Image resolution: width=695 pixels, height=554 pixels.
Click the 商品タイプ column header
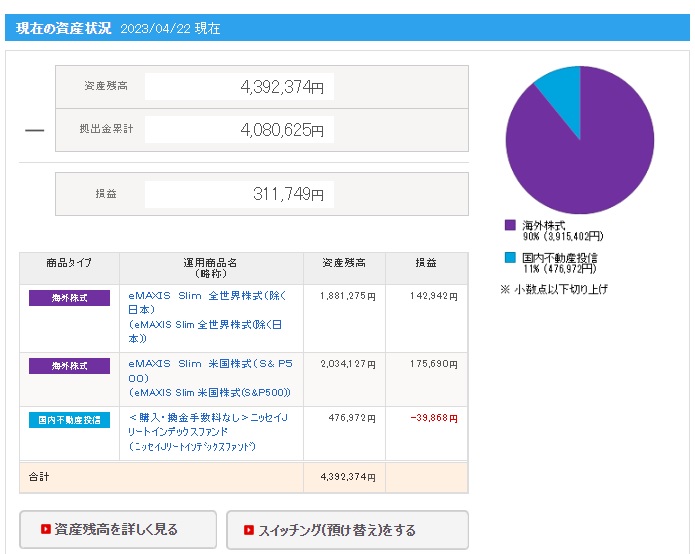pos(69,263)
